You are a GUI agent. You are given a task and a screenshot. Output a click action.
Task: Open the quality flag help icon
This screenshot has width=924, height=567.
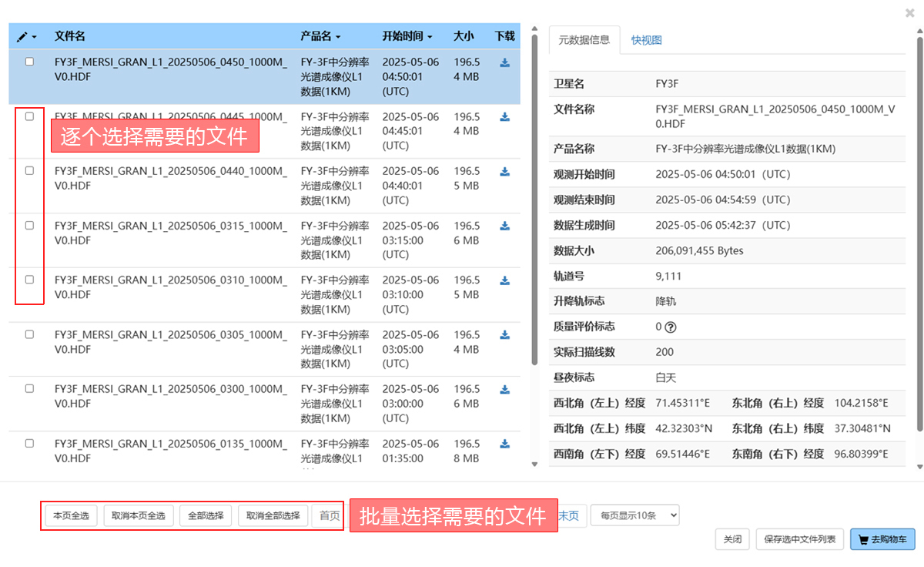[670, 327]
